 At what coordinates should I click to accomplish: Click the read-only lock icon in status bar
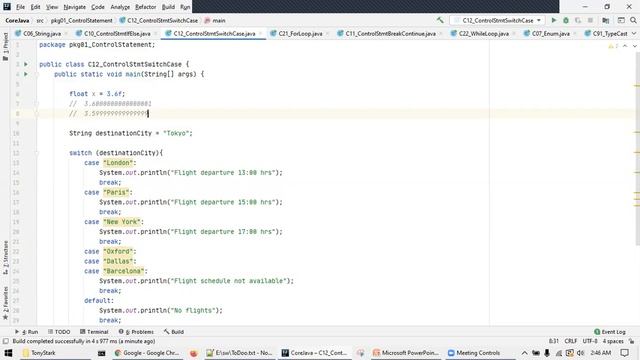(631, 341)
